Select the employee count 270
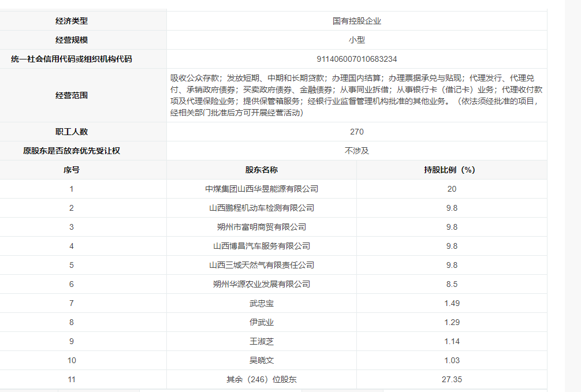 [357, 132]
